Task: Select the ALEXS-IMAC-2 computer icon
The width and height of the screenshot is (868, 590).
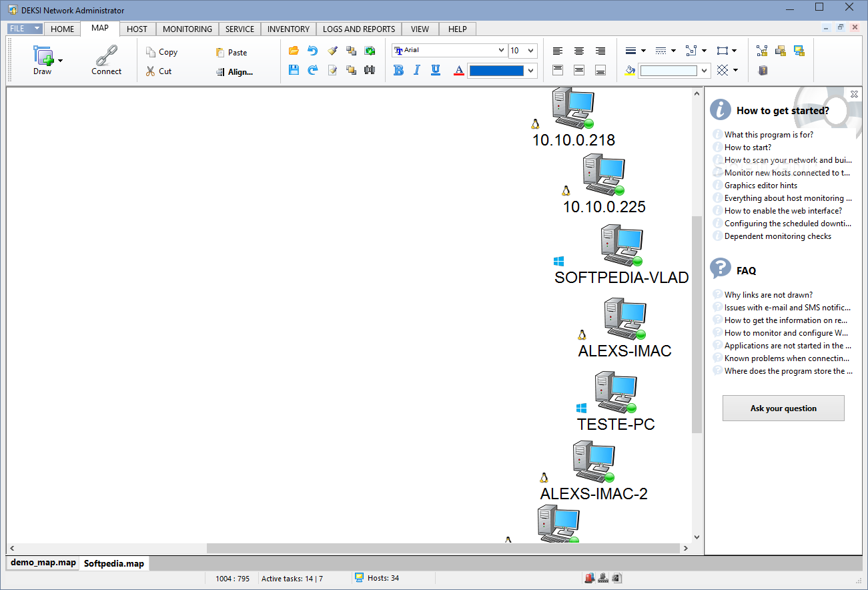Action: tap(593, 462)
